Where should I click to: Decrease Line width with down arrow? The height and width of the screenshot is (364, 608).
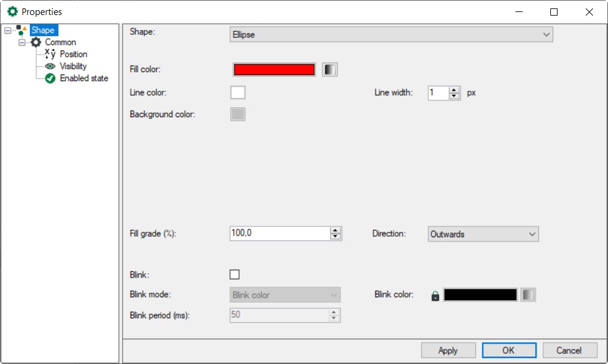coord(454,96)
